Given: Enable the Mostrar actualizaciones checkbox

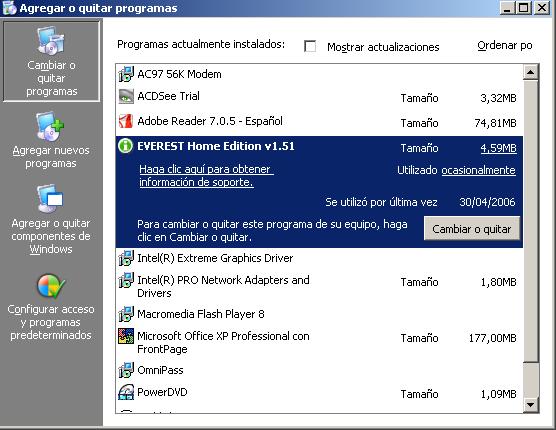Looking at the screenshot, I should [310, 46].
